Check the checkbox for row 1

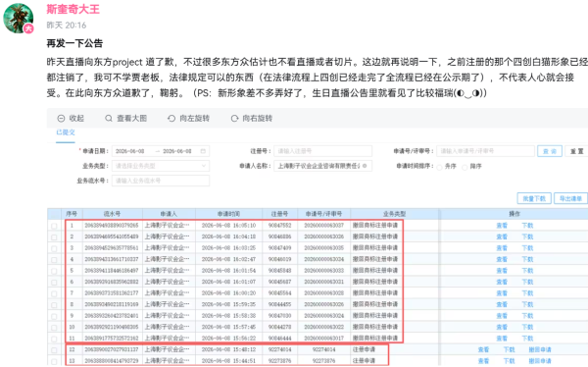point(54,226)
